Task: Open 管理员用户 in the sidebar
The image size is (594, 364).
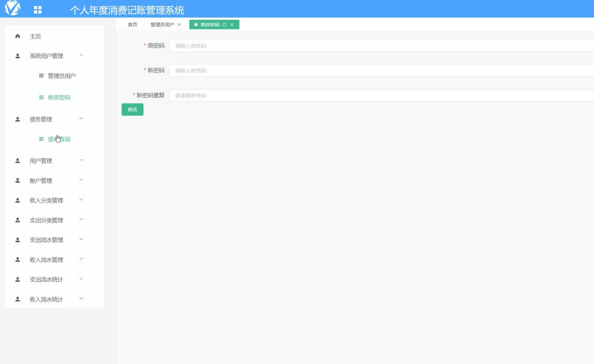Action: [x=62, y=76]
